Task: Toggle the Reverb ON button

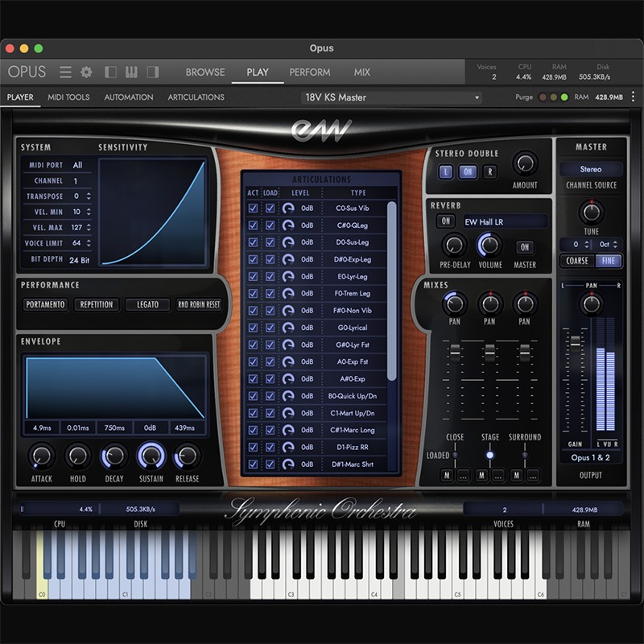Action: point(446,221)
